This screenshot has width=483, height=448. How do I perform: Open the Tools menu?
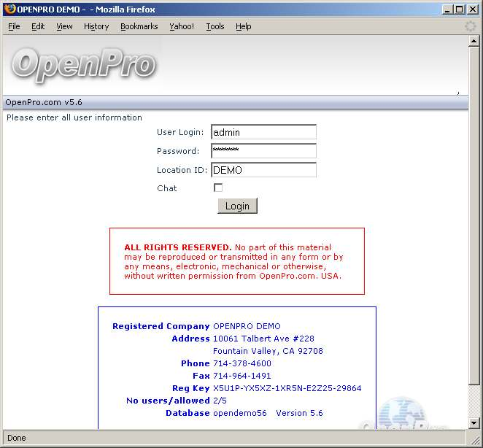[215, 26]
